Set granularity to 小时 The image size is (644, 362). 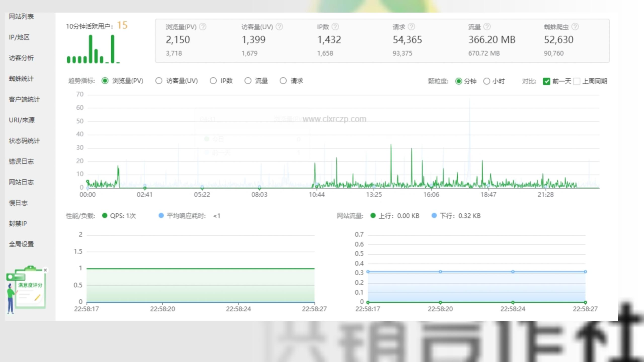coord(487,81)
